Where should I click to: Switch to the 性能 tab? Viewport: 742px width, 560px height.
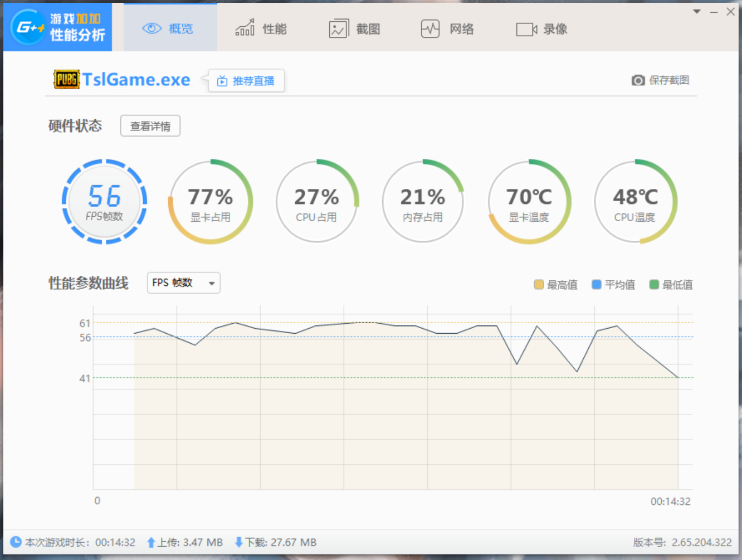261,28
